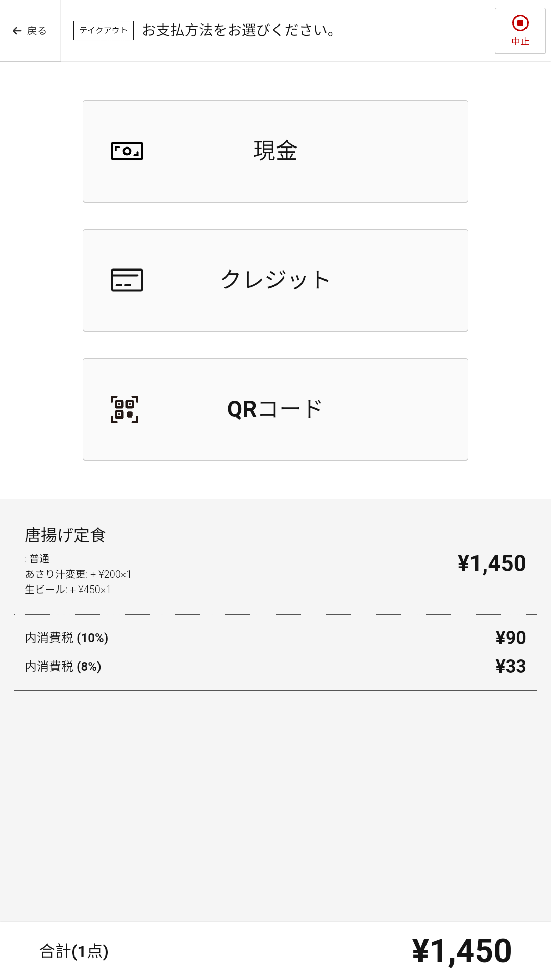Screen dimensions: 551x980
Task: Tap the QR code scanner icon
Action: coord(124,409)
